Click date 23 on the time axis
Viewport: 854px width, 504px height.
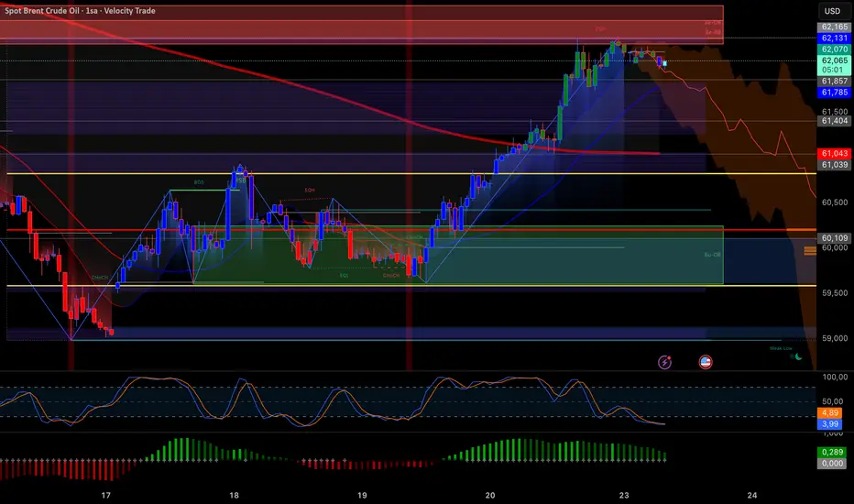(x=624, y=495)
